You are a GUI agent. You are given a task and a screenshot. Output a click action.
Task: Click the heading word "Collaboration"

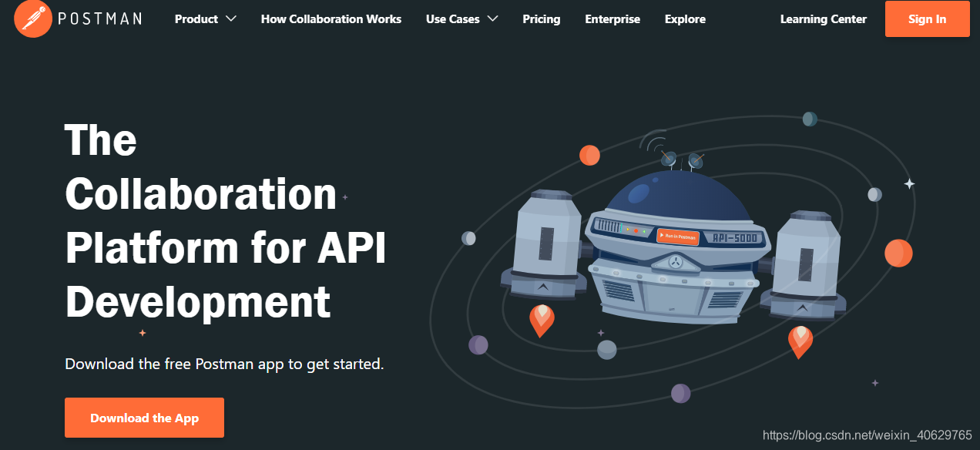click(x=200, y=193)
